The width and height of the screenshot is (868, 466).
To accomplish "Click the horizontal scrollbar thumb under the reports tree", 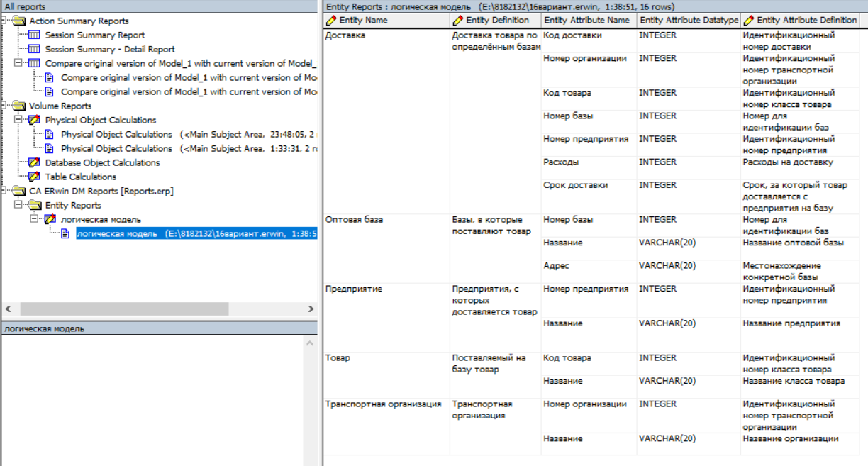I will [124, 309].
